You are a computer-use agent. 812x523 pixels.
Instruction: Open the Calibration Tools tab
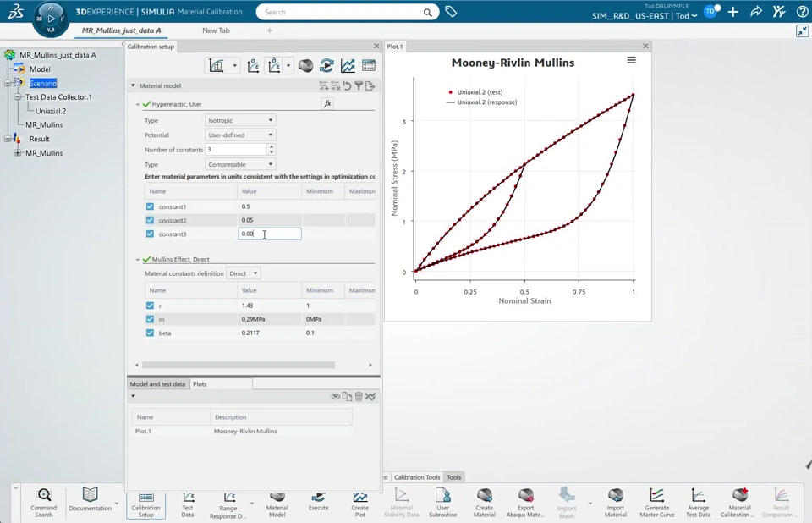(x=417, y=477)
